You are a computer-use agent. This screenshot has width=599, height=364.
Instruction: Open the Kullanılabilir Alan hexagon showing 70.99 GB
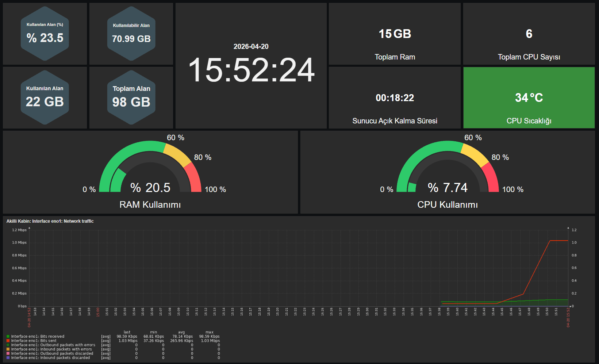[131, 34]
